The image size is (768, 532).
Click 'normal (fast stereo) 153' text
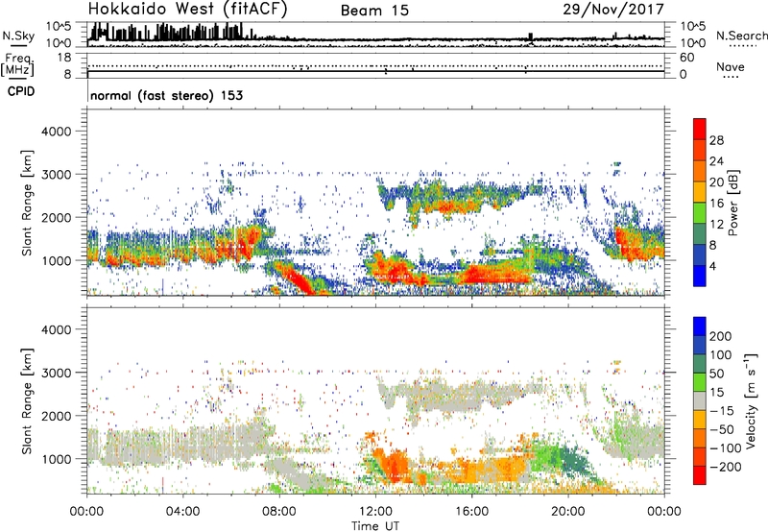tap(166, 95)
